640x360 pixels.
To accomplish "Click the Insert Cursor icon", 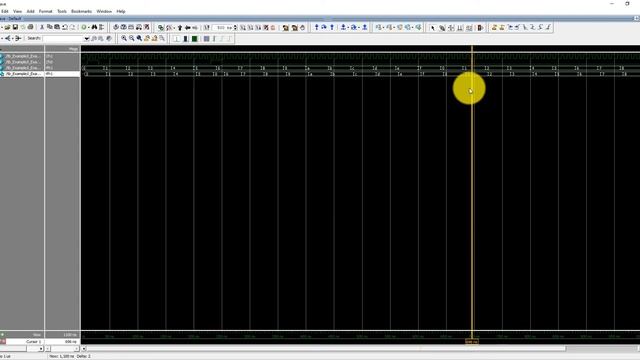I will (494, 27).
